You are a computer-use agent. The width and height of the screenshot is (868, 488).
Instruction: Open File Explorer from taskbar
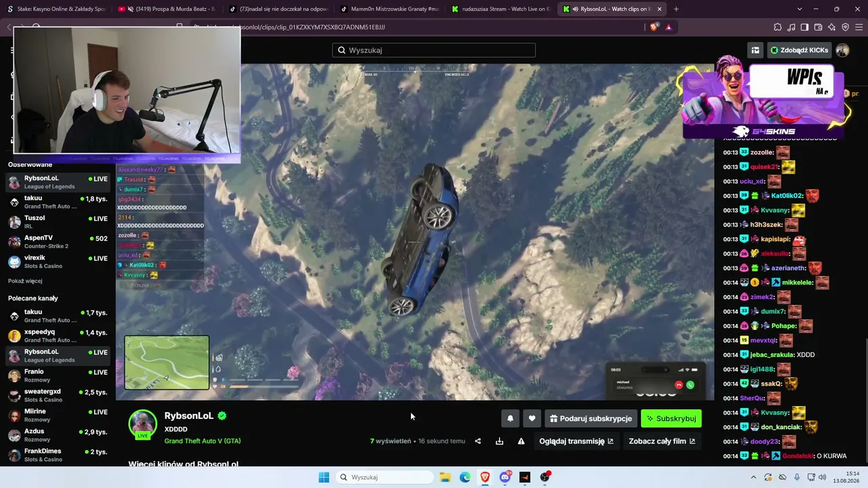pyautogui.click(x=446, y=477)
